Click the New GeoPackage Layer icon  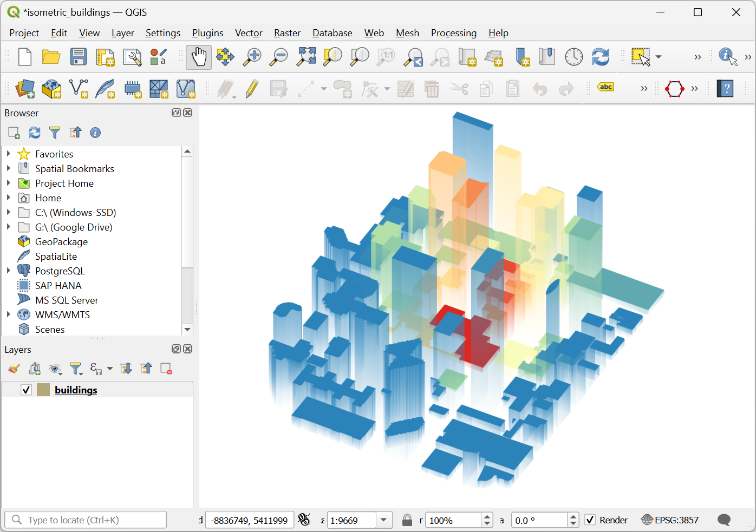pyautogui.click(x=51, y=89)
